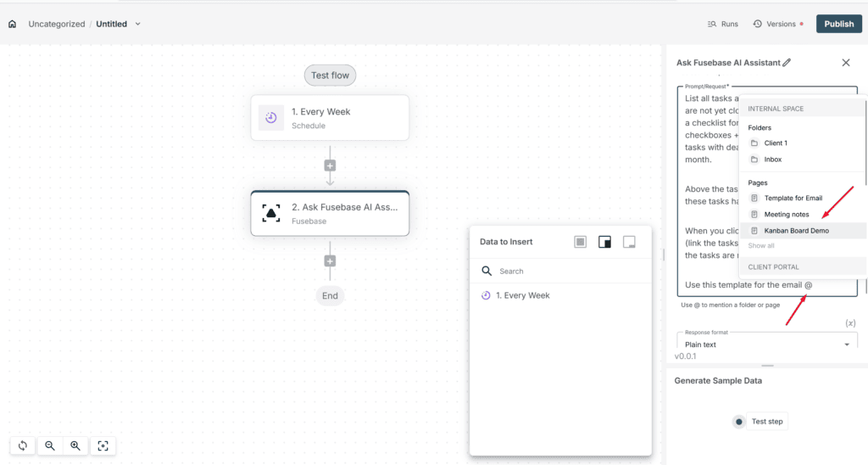The height and width of the screenshot is (465, 868).
Task: Select the Ask Fusebase AI Assistant step
Action: click(x=330, y=213)
